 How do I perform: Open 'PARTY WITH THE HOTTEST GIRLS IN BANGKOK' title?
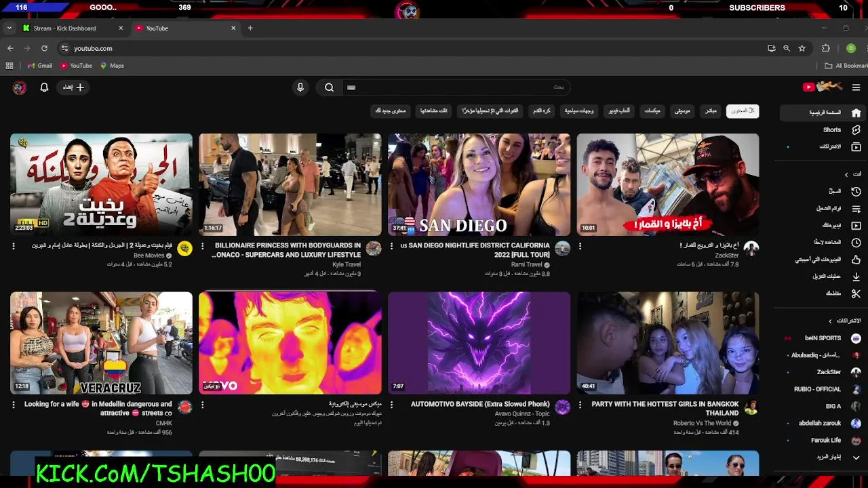pos(665,408)
